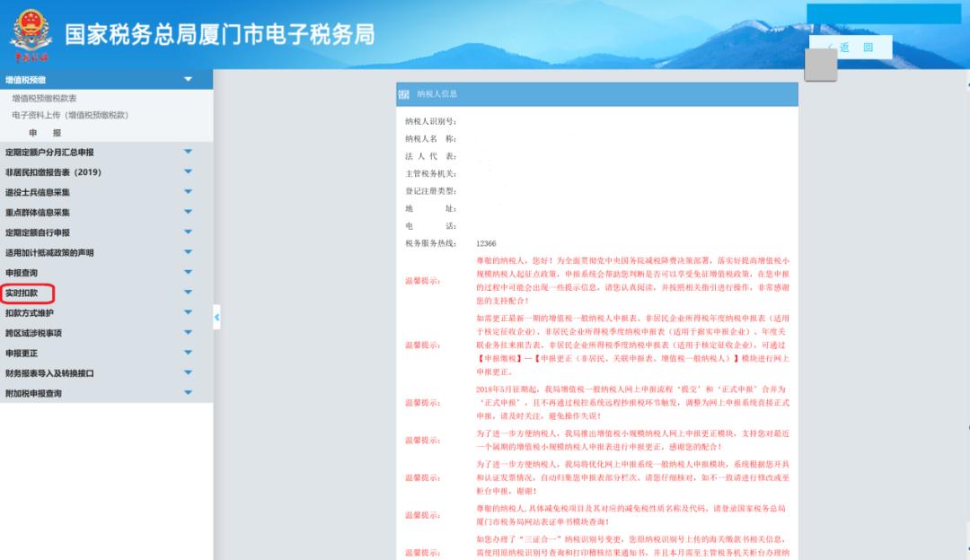Expand the 附加税申报查询 menu

(x=188, y=393)
